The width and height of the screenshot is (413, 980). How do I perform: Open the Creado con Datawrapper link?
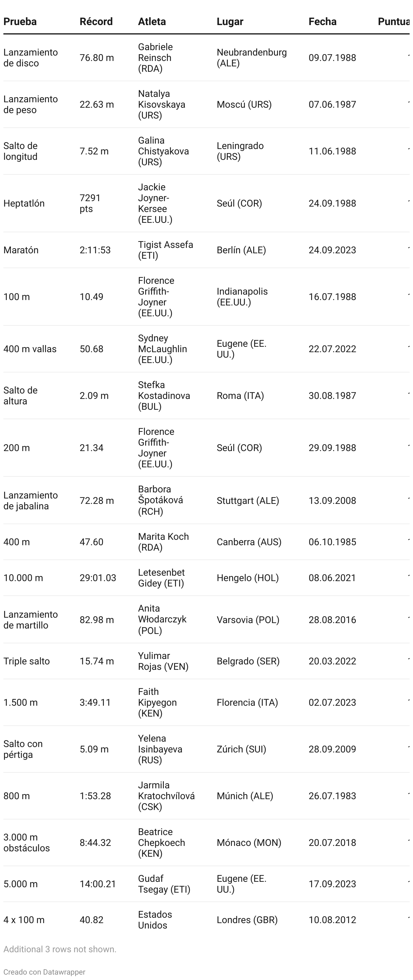pos(44,972)
